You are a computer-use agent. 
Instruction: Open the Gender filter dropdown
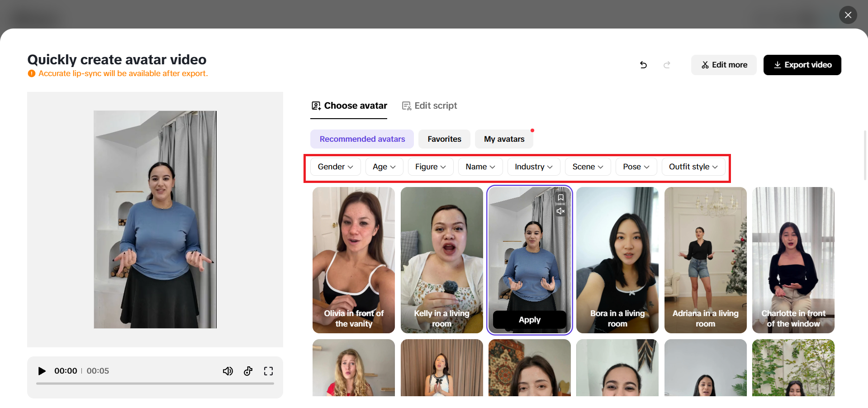[x=335, y=166]
